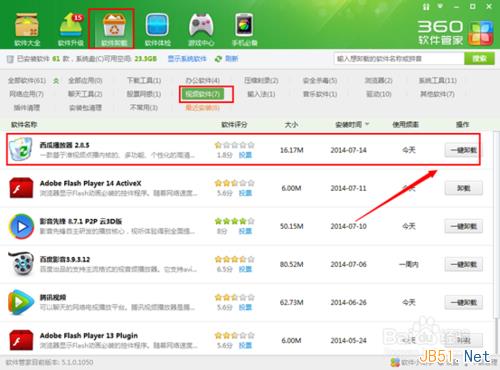Click 投票 link for 影音先锋
Screen dimensions: 500x370
click(x=245, y=231)
